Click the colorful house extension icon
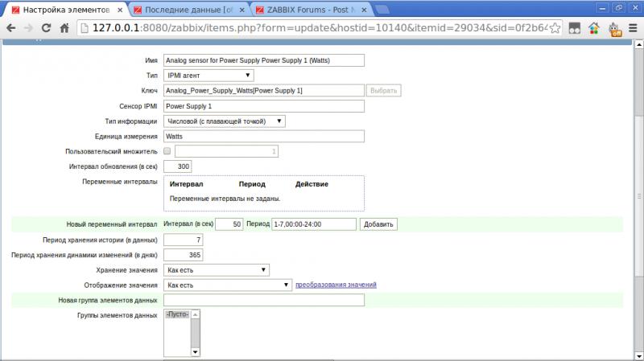The width and height of the screenshot is (644, 361). (594, 28)
